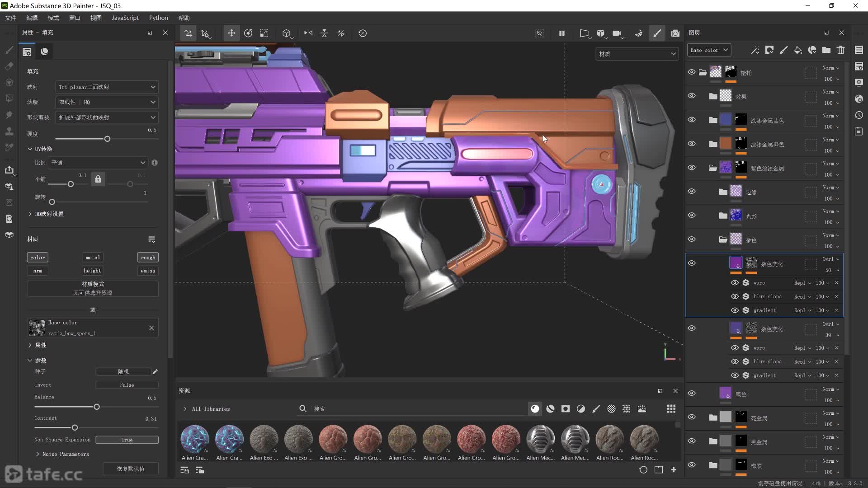Hide the 涂漆金属橙色 layer

click(692, 144)
